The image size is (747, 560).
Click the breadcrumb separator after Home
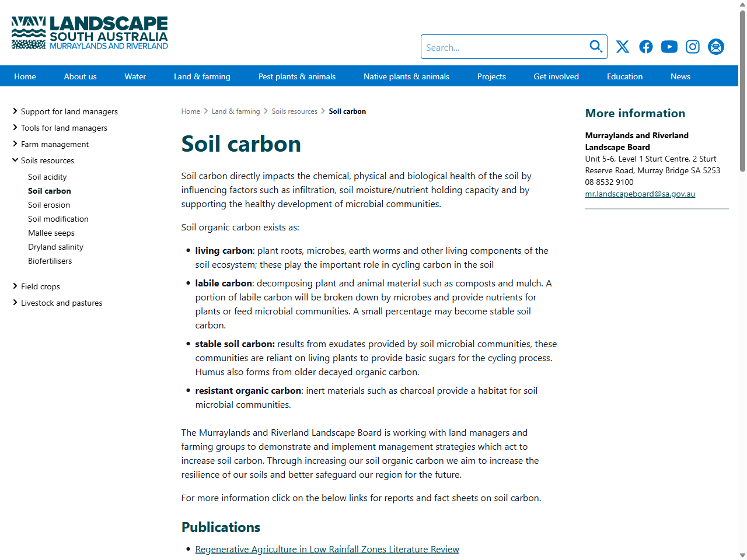tap(204, 111)
